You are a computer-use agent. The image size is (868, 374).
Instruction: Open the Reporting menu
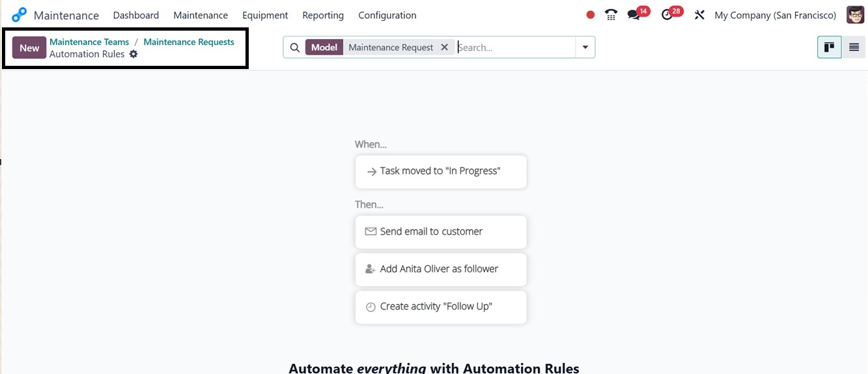[323, 15]
